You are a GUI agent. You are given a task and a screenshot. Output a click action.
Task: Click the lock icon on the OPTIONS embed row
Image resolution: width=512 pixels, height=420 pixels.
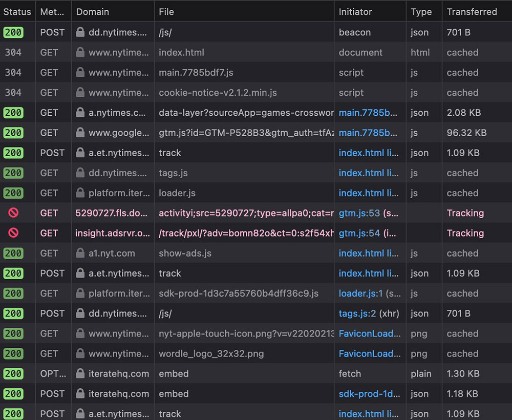[80, 373]
